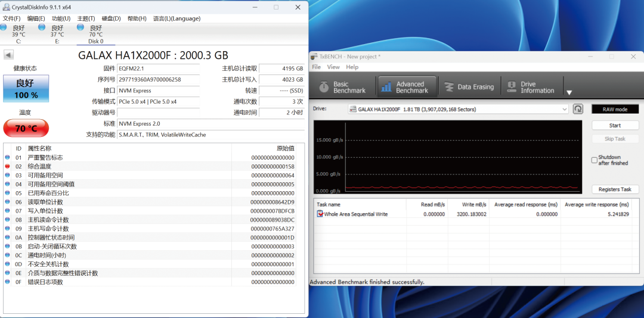The width and height of the screenshot is (644, 318).
Task: Open the TxBENCH View menu
Action: (333, 67)
